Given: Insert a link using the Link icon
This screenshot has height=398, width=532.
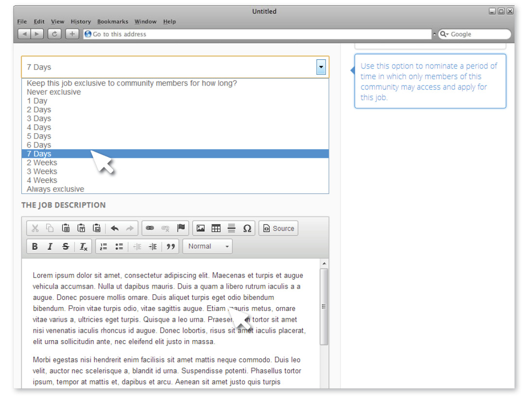Looking at the screenshot, I should point(150,228).
